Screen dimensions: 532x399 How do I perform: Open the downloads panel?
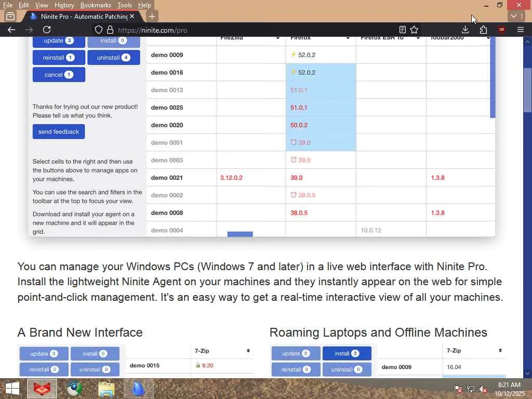click(465, 30)
